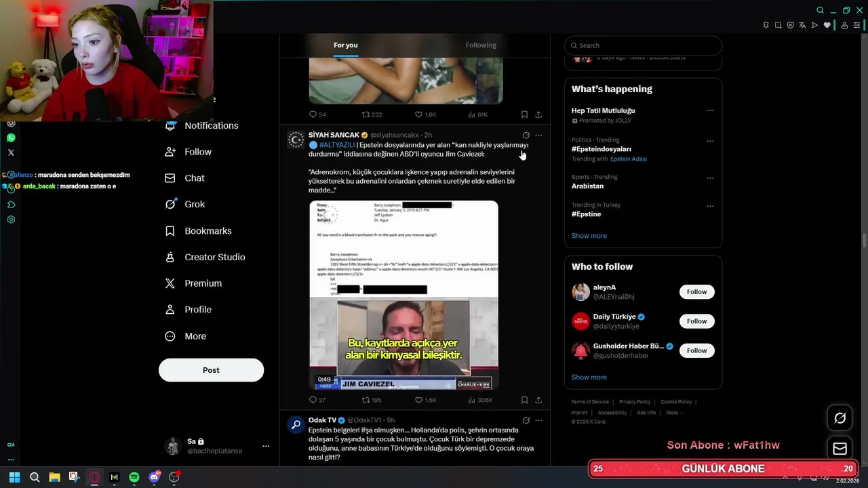The image size is (868, 488).
Task: Bookmark the SİYAH SANCAK post
Action: [524, 400]
